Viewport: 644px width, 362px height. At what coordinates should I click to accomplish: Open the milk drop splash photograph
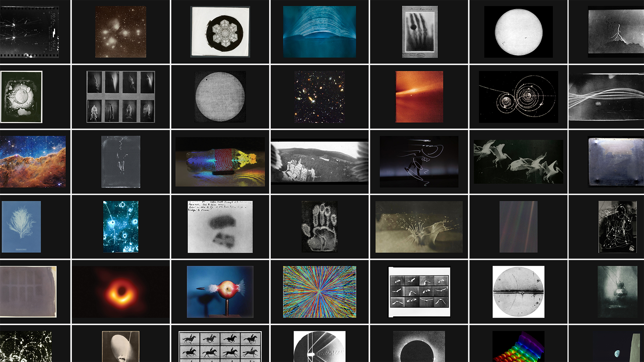pyautogui.click(x=419, y=227)
